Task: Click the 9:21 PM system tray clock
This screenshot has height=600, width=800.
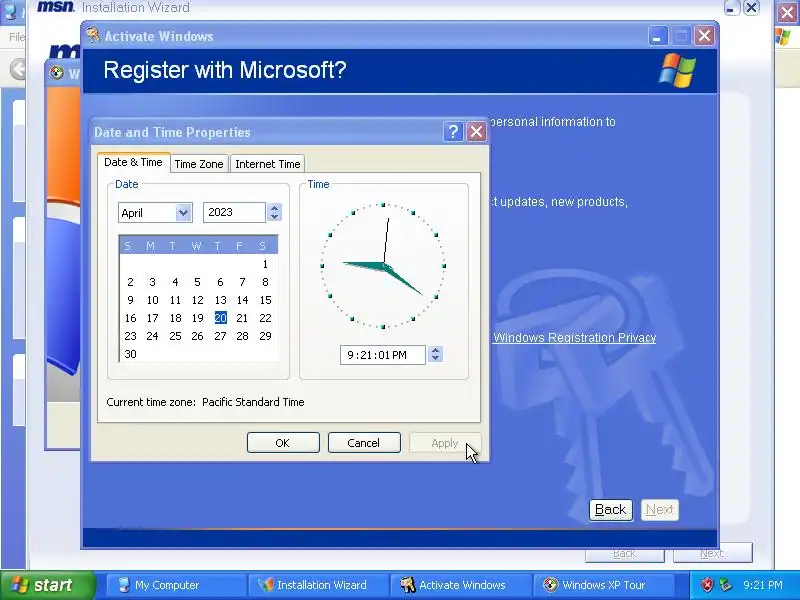Action: pos(763,585)
